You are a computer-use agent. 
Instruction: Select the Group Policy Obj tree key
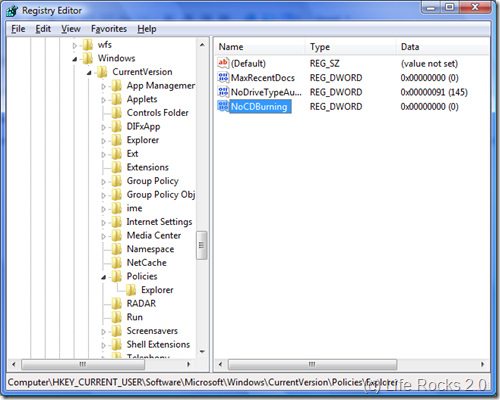pos(161,195)
